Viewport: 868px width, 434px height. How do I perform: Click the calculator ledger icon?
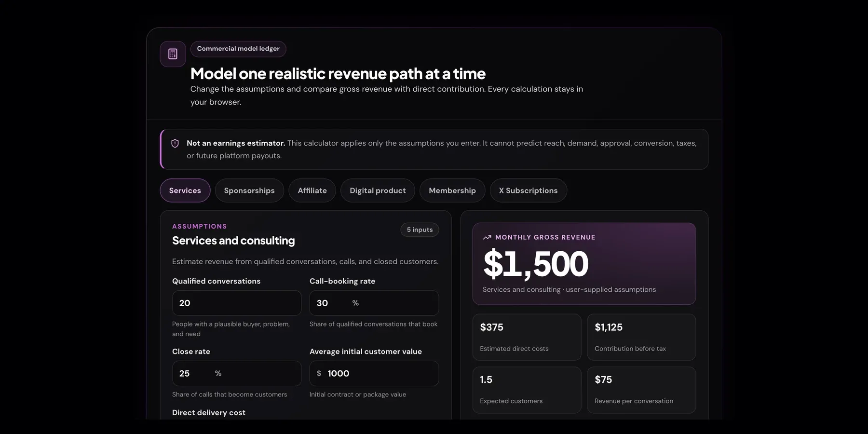coord(173,54)
